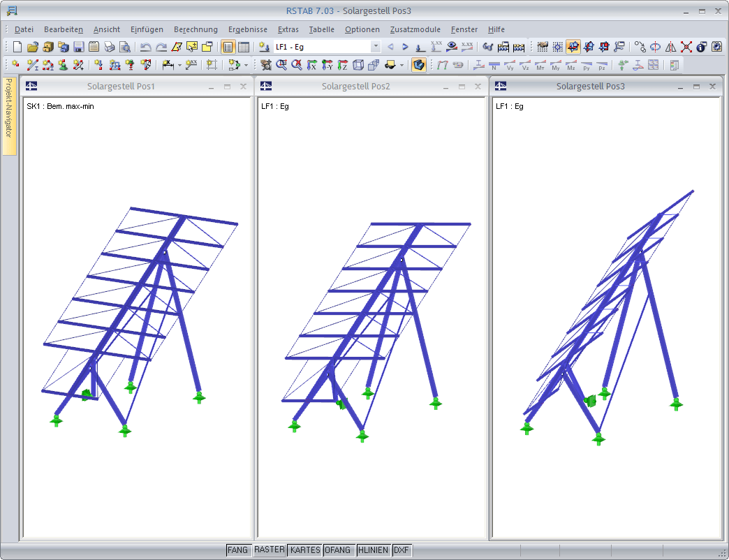Show moment My results
729x560 pixels.
click(x=556, y=65)
